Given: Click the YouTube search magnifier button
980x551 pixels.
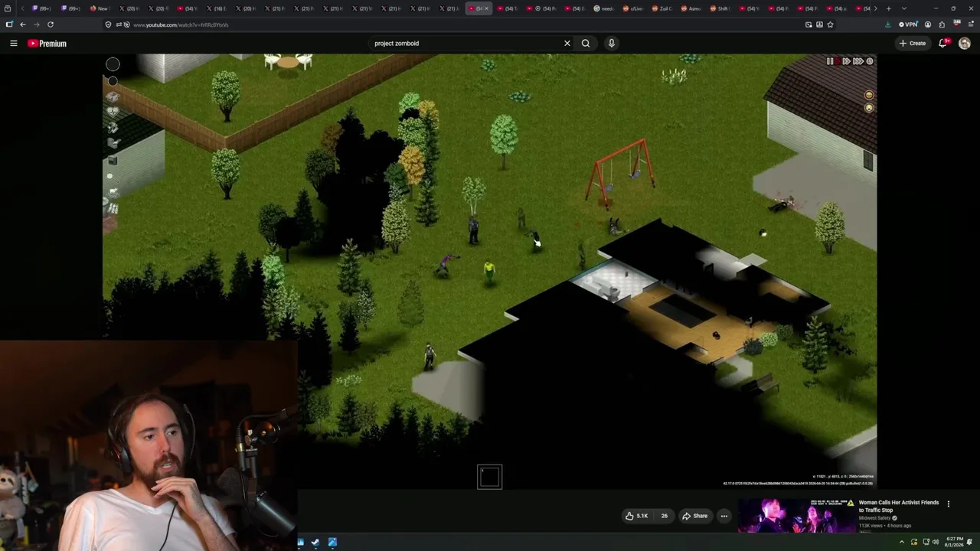Looking at the screenshot, I should [x=586, y=44].
